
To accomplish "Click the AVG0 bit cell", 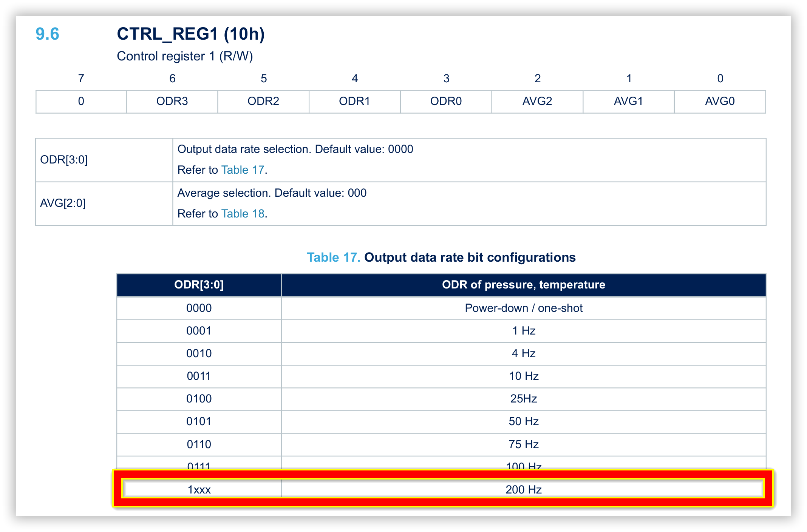I will [720, 101].
